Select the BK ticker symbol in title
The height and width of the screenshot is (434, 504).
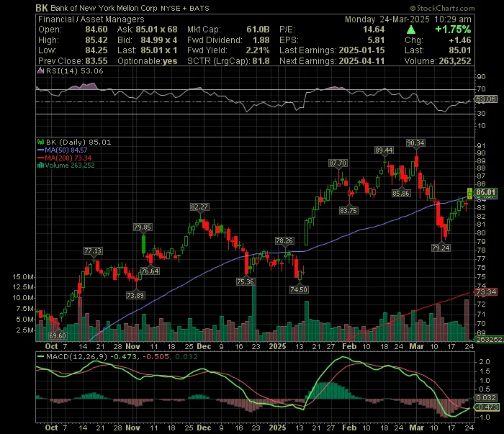click(x=42, y=8)
